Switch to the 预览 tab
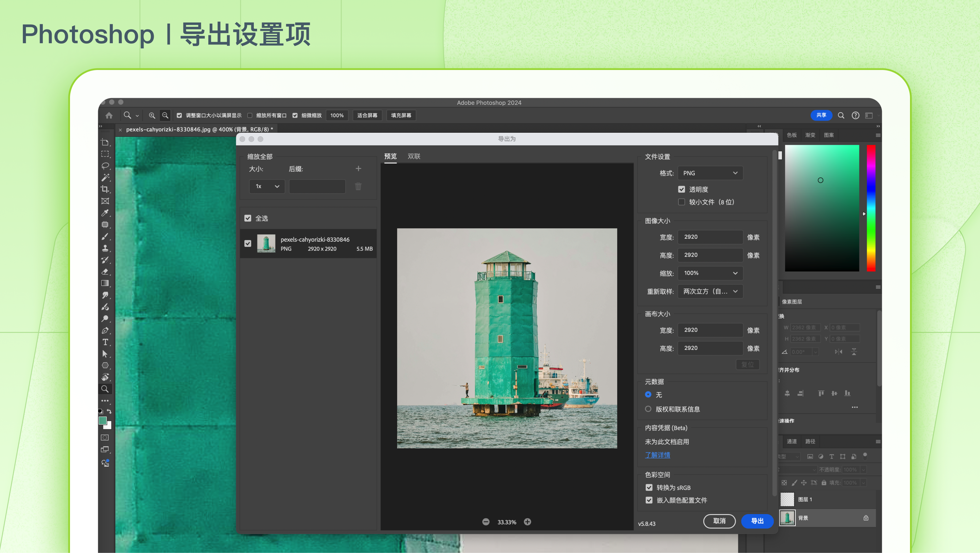Viewport: 980px width, 553px height. pyautogui.click(x=390, y=156)
